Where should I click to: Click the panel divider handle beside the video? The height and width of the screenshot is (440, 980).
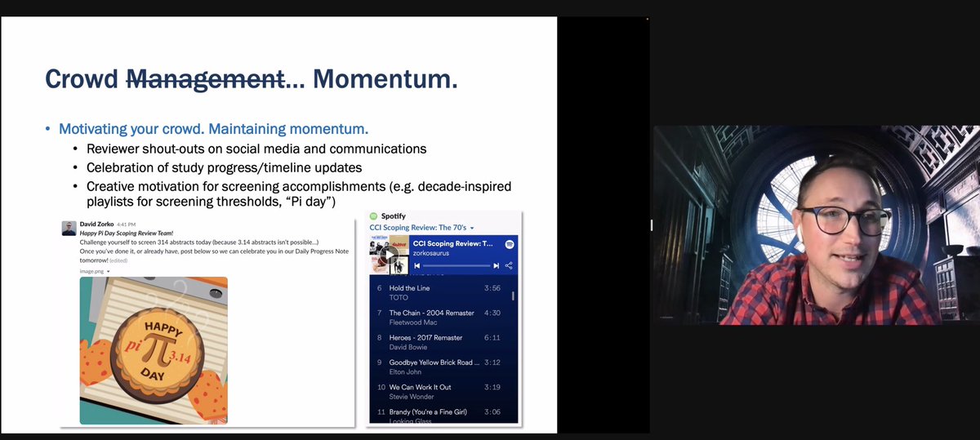click(651, 225)
